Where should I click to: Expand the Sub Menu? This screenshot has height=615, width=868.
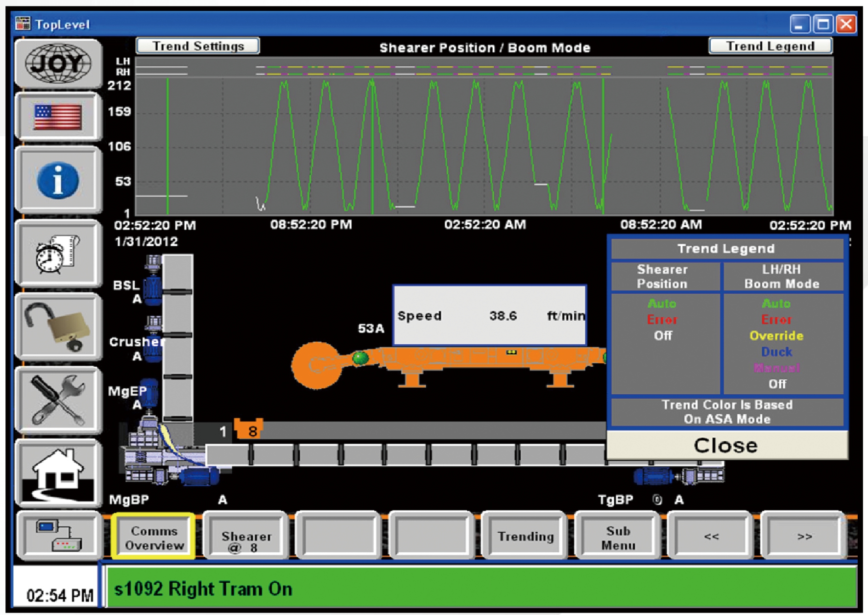618,537
